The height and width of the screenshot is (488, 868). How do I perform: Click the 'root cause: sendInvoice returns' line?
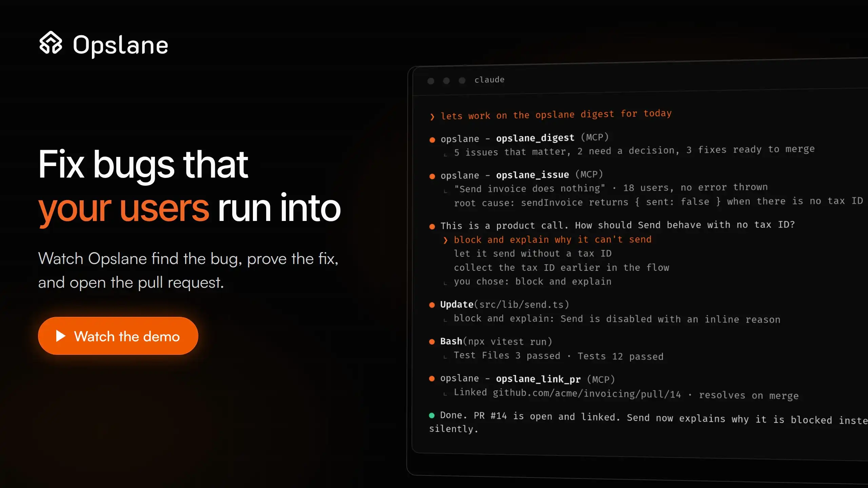pos(658,202)
